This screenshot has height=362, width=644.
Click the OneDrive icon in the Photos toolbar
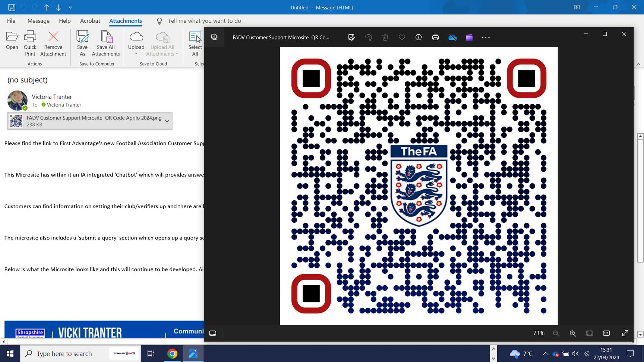pos(452,37)
